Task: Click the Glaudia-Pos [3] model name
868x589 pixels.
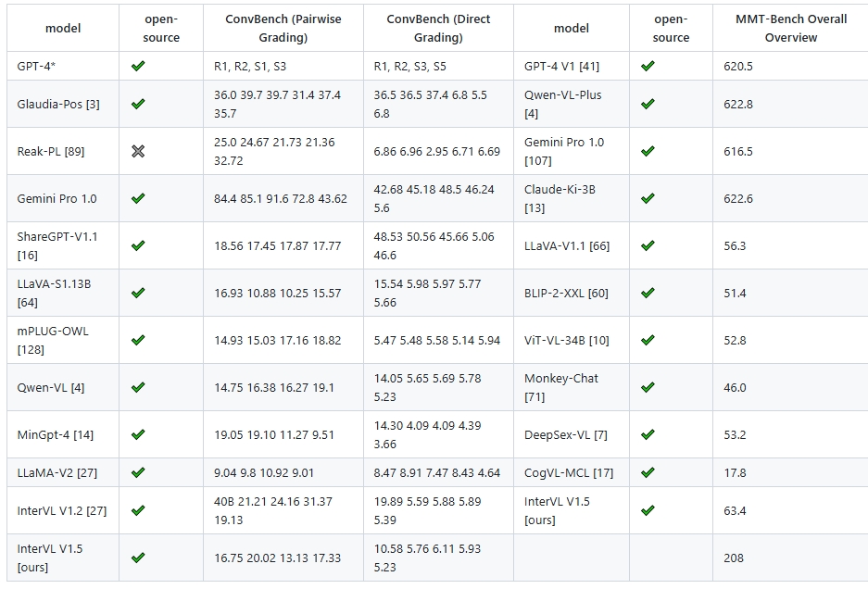Action: [58, 104]
